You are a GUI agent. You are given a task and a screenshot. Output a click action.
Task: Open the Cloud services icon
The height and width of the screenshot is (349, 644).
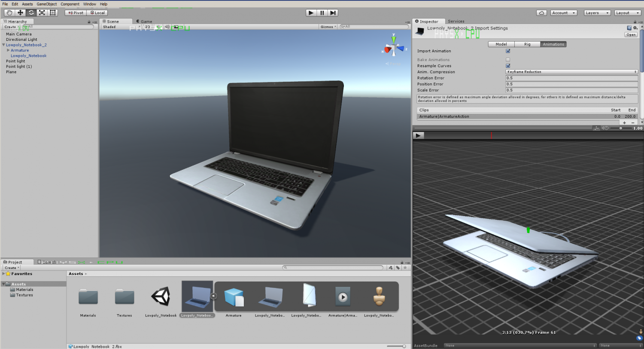542,13
